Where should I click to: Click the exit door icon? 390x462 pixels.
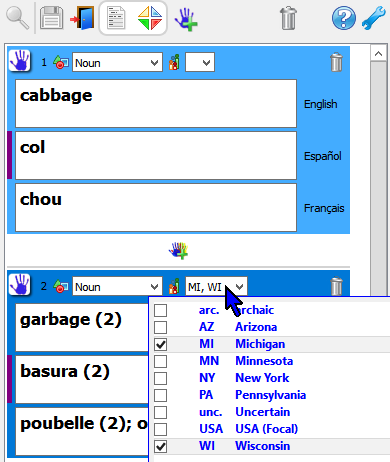[x=82, y=18]
